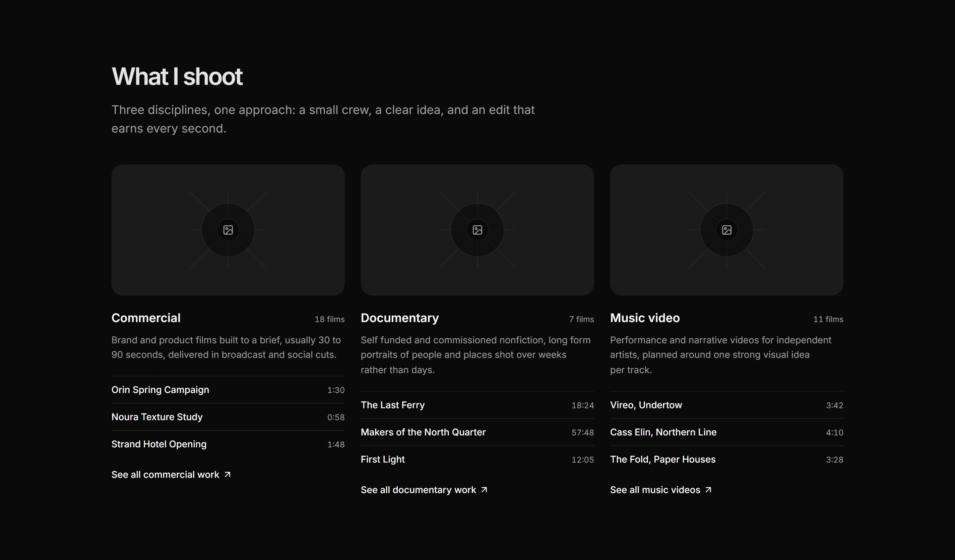Click the Music video card image placeholder icon
955x560 pixels.
click(727, 230)
